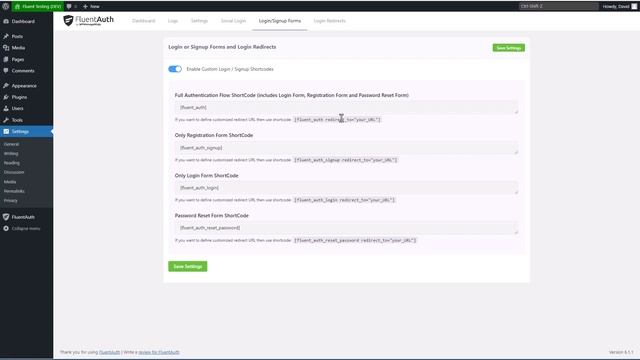The height and width of the screenshot is (360, 640).
Task: Click the [fluent_auth_signup] shortcode field
Action: pyautogui.click(x=347, y=148)
